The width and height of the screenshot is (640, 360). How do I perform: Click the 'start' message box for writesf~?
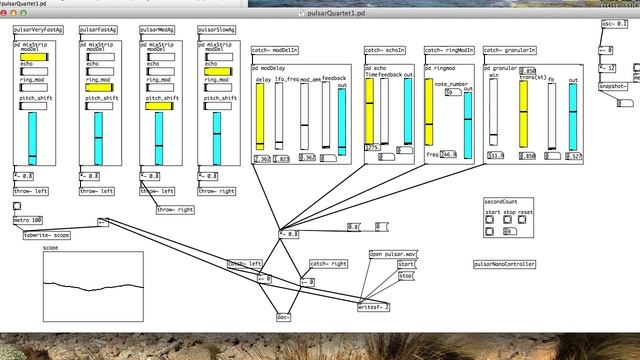pyautogui.click(x=407, y=264)
